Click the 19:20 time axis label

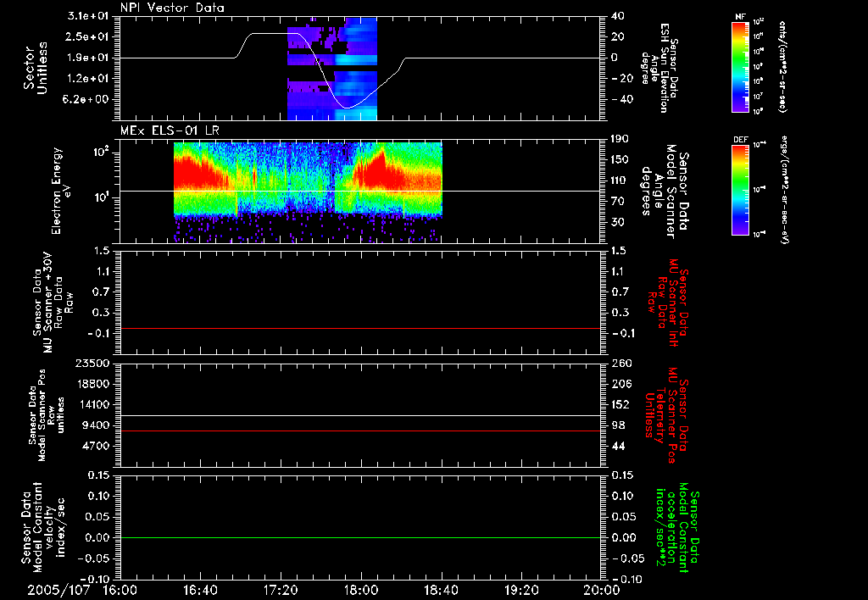[521, 591]
